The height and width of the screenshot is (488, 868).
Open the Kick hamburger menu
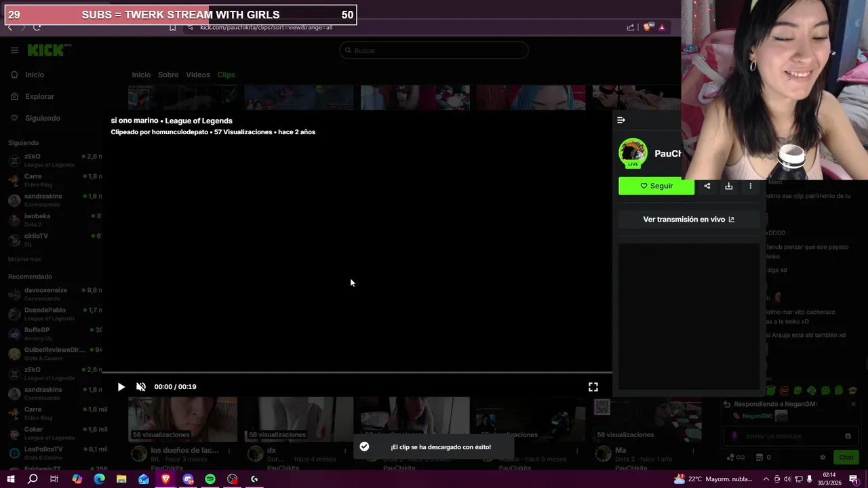tap(14, 50)
